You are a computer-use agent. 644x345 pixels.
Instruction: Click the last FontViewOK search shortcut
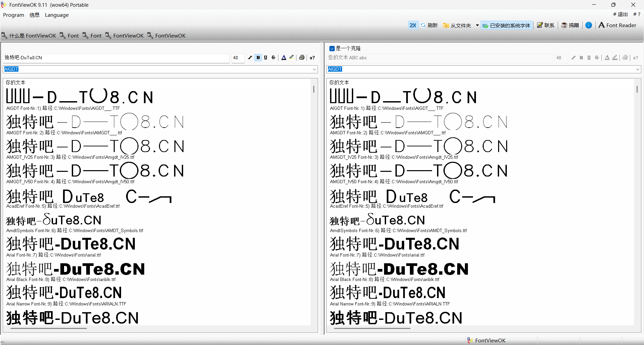point(166,36)
